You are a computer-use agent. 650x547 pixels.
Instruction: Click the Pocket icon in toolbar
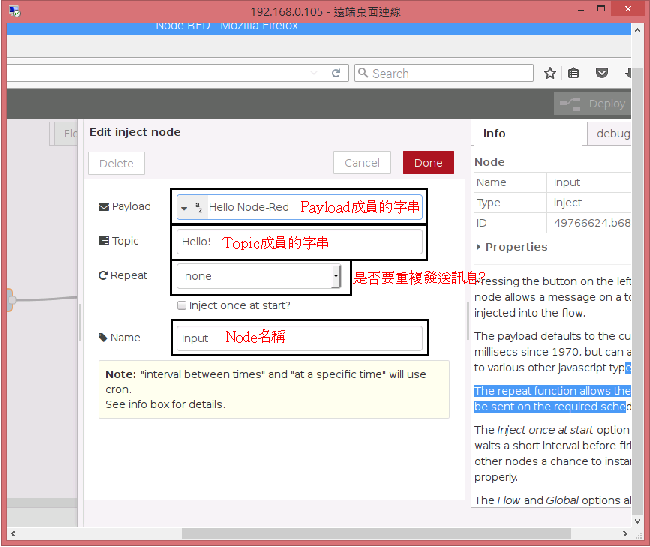click(x=601, y=73)
